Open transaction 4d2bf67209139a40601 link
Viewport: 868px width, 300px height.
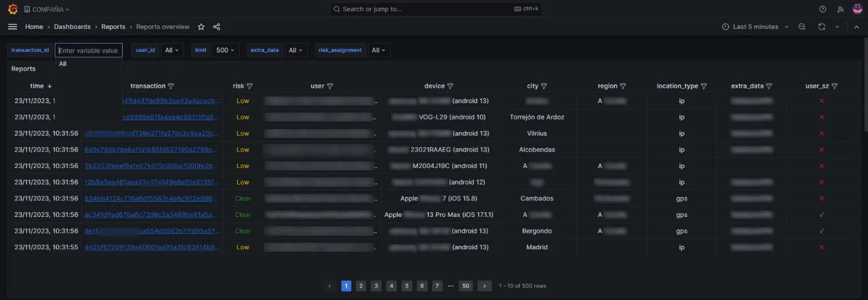coord(152,248)
